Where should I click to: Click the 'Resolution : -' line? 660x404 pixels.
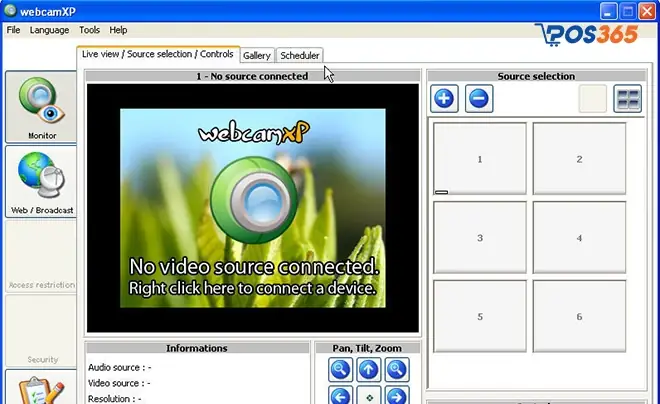click(114, 399)
